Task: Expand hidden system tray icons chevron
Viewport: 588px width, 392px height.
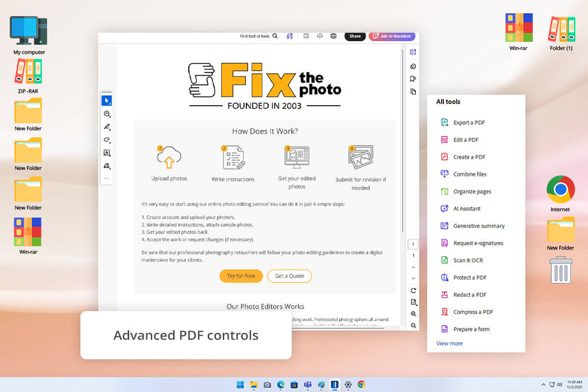Action: click(x=543, y=385)
